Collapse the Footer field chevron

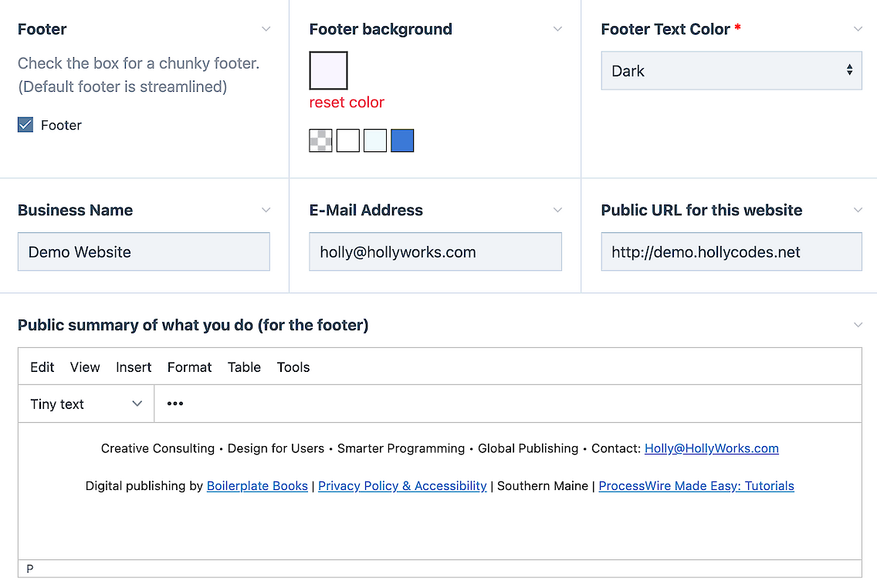coord(266,29)
